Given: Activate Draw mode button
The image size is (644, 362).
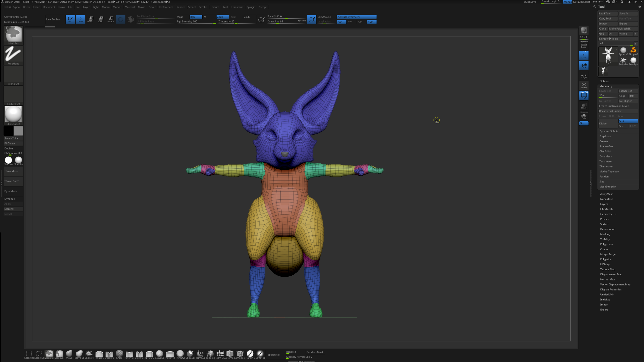Looking at the screenshot, I should point(80,19).
